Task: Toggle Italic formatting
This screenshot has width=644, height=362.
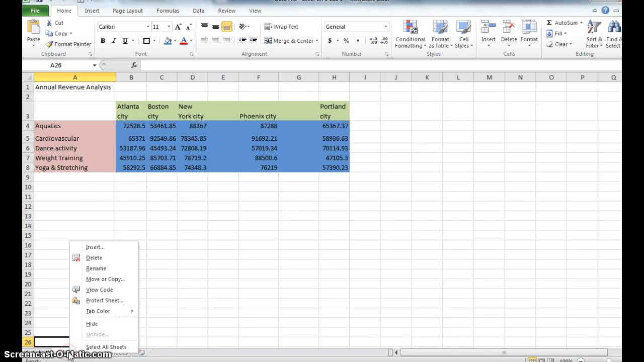Action: pyautogui.click(x=114, y=41)
